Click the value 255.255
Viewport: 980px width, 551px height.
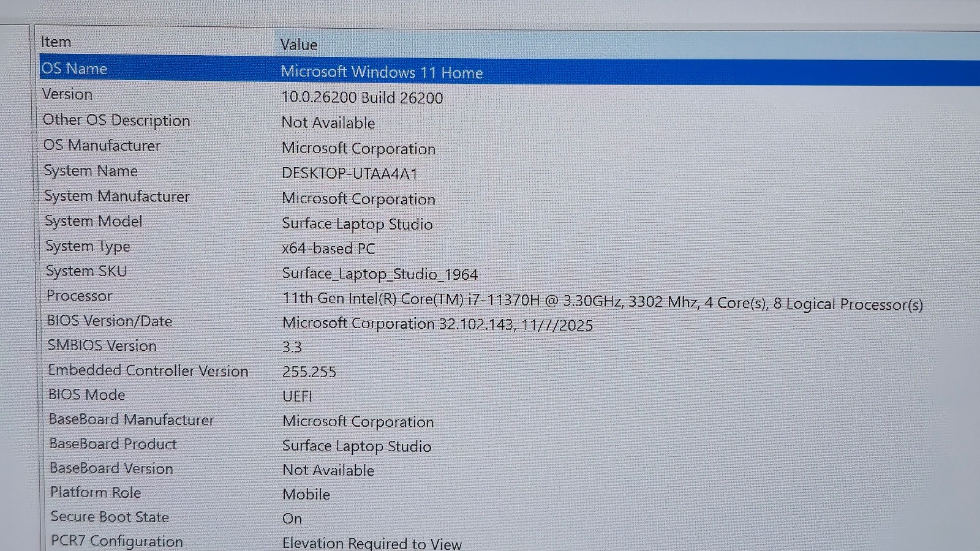click(x=309, y=372)
